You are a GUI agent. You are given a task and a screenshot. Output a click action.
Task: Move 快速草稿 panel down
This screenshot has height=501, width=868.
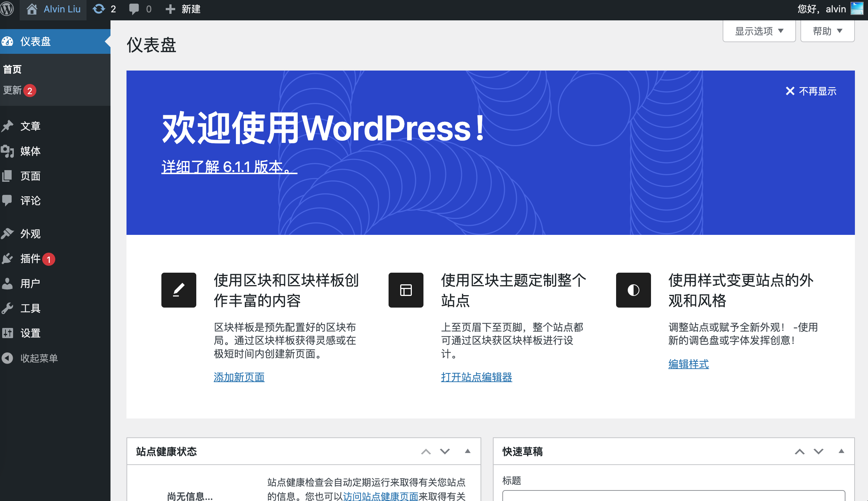pos(819,452)
